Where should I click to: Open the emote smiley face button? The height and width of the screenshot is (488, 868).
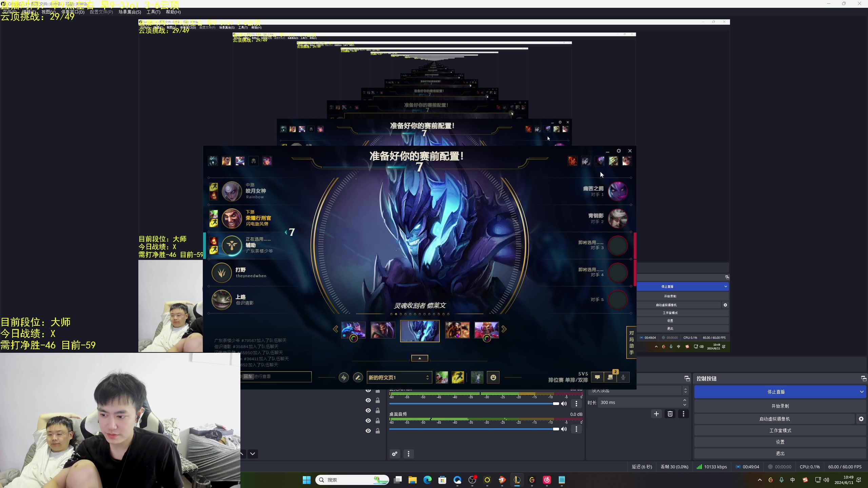(x=493, y=377)
